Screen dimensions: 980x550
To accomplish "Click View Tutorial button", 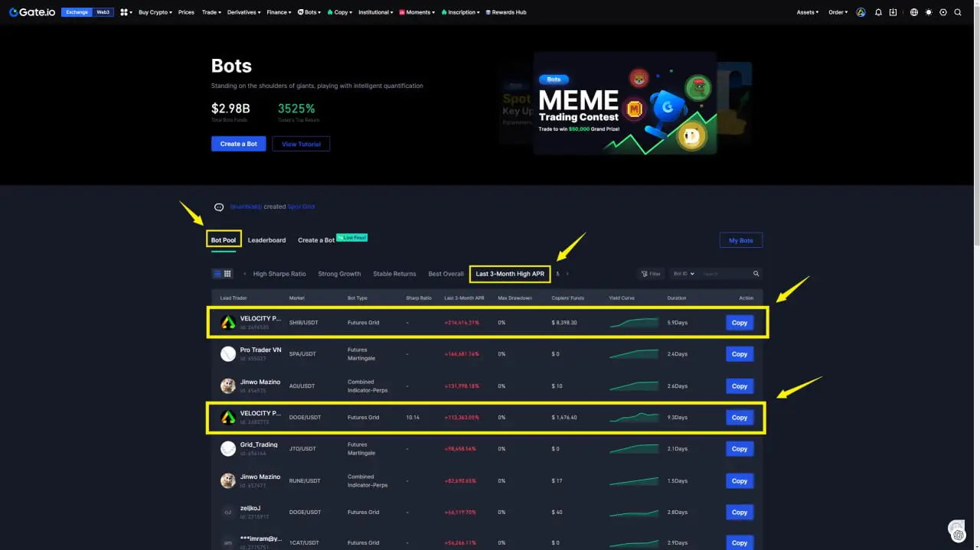I will (x=301, y=144).
